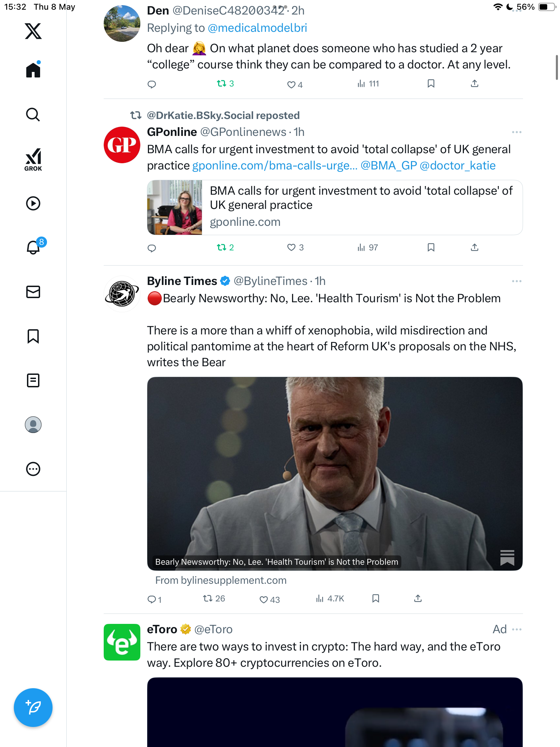
Task: Open more options on Byline Times post
Action: click(x=517, y=281)
